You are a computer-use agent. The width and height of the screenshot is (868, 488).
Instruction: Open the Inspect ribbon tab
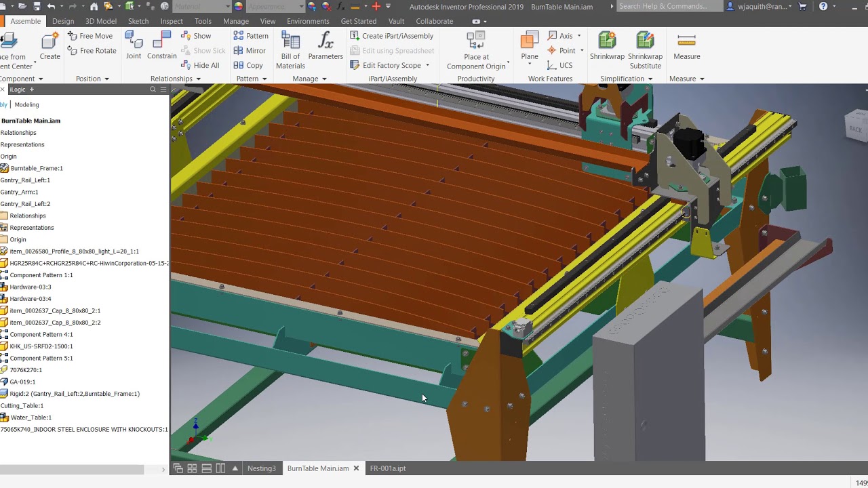(x=172, y=21)
